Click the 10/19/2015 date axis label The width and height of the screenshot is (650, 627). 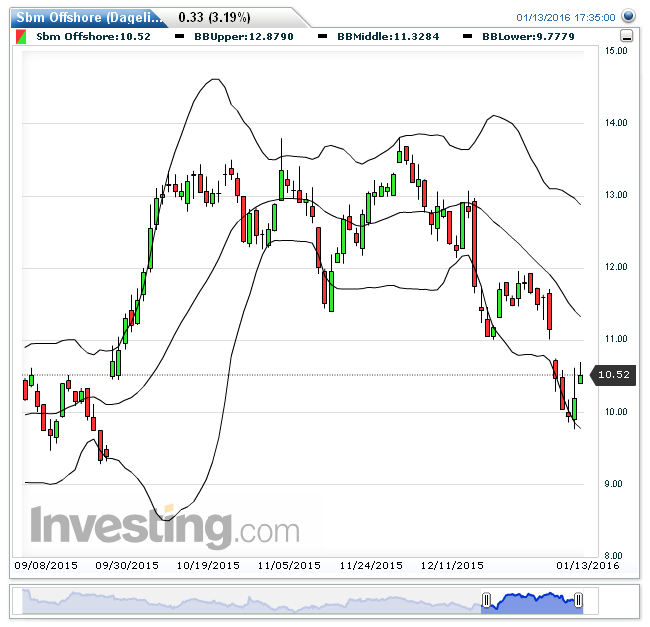tap(208, 565)
